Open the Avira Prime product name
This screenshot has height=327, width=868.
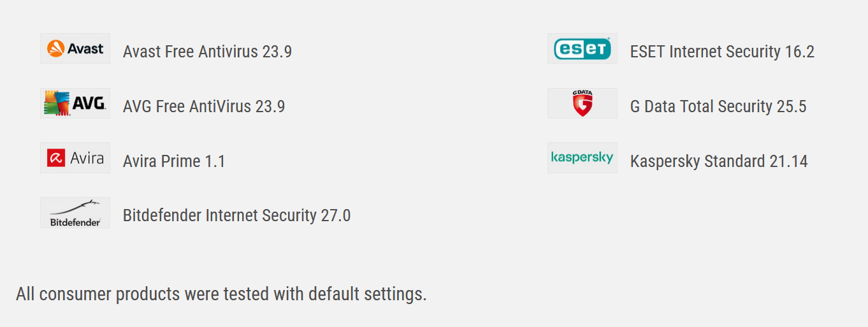coord(162,161)
